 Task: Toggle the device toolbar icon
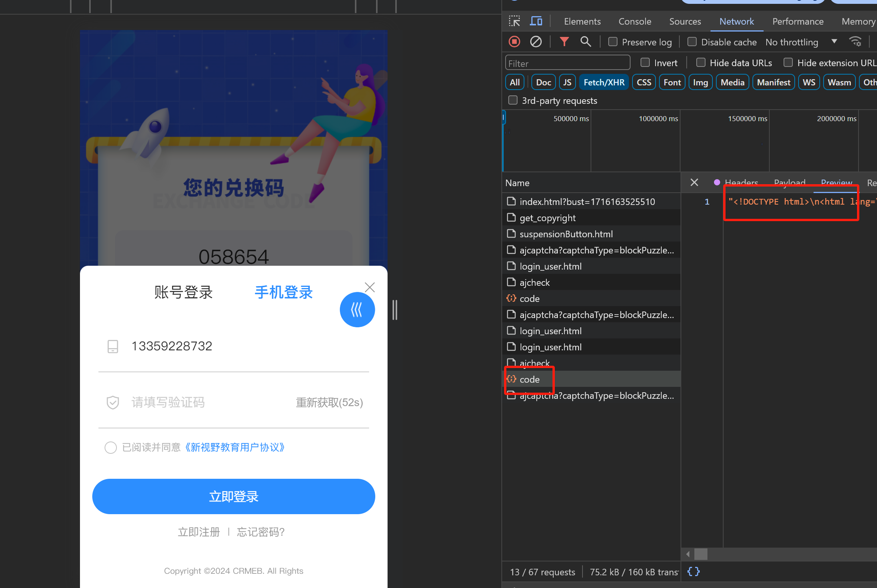(x=536, y=21)
